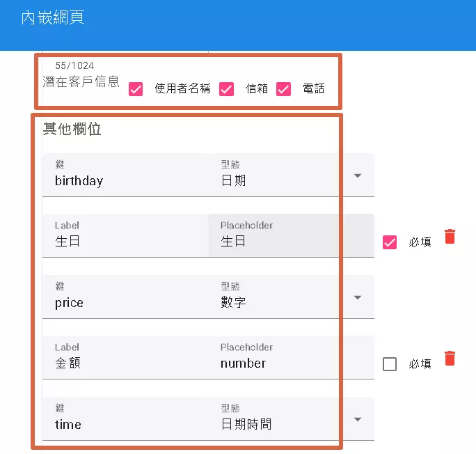Click the time key input field

pos(125,425)
